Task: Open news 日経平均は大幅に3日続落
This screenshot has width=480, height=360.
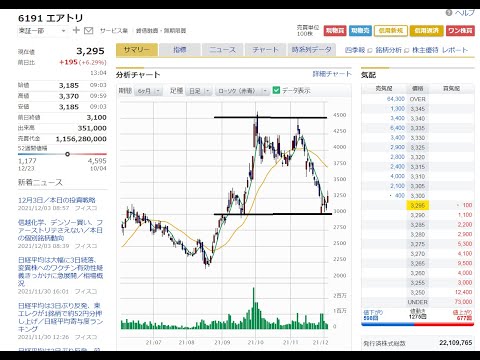Action: [x=60, y=272]
